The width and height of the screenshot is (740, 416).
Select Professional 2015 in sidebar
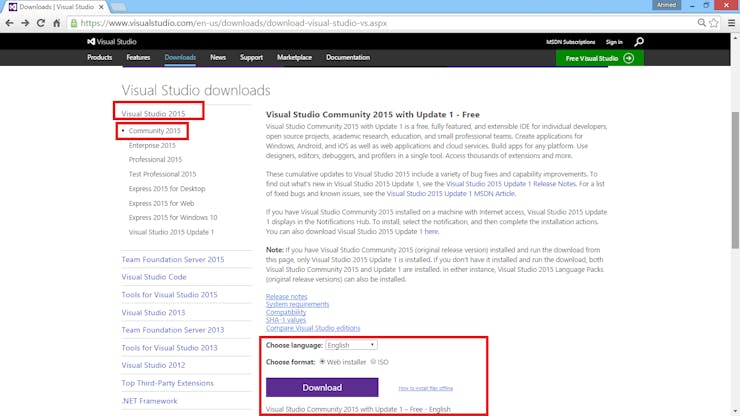click(155, 160)
